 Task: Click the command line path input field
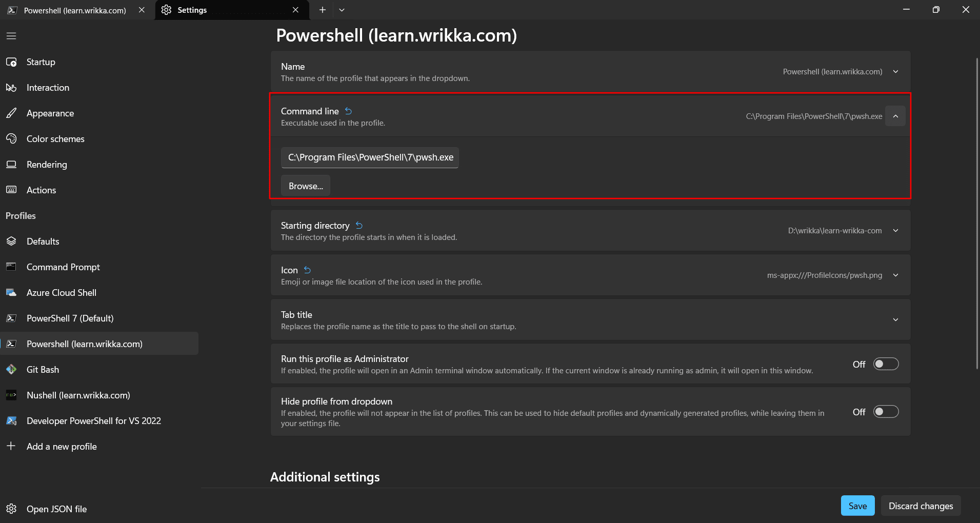(370, 157)
